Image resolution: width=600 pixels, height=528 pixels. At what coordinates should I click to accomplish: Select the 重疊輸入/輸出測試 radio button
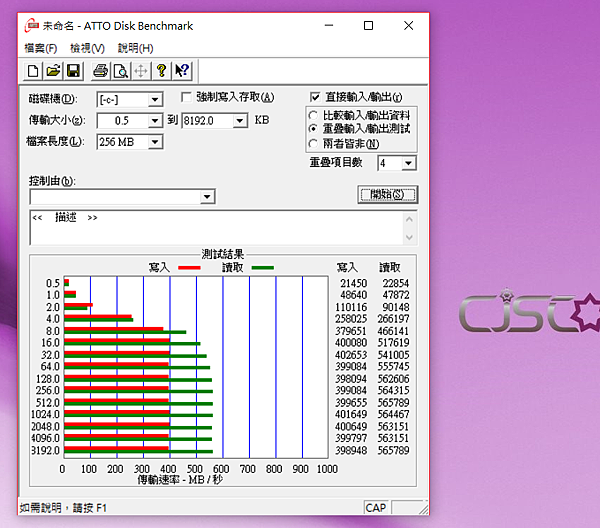tap(313, 129)
